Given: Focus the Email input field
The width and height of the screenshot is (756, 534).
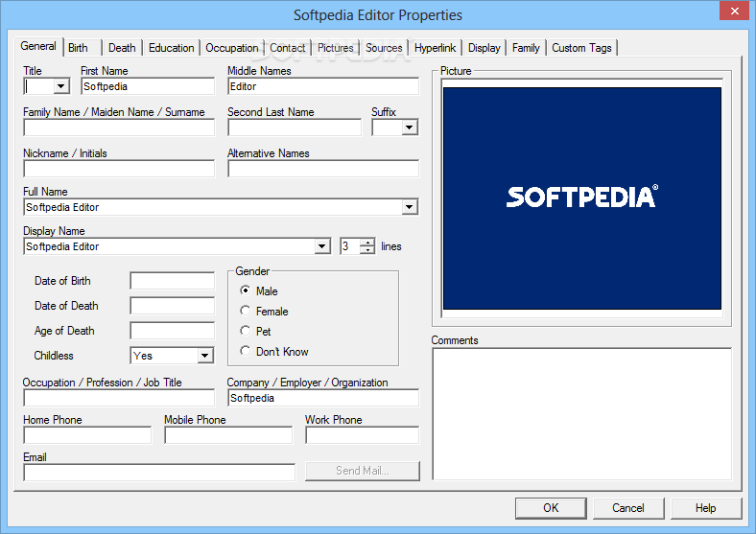Looking at the screenshot, I should tap(159, 473).
